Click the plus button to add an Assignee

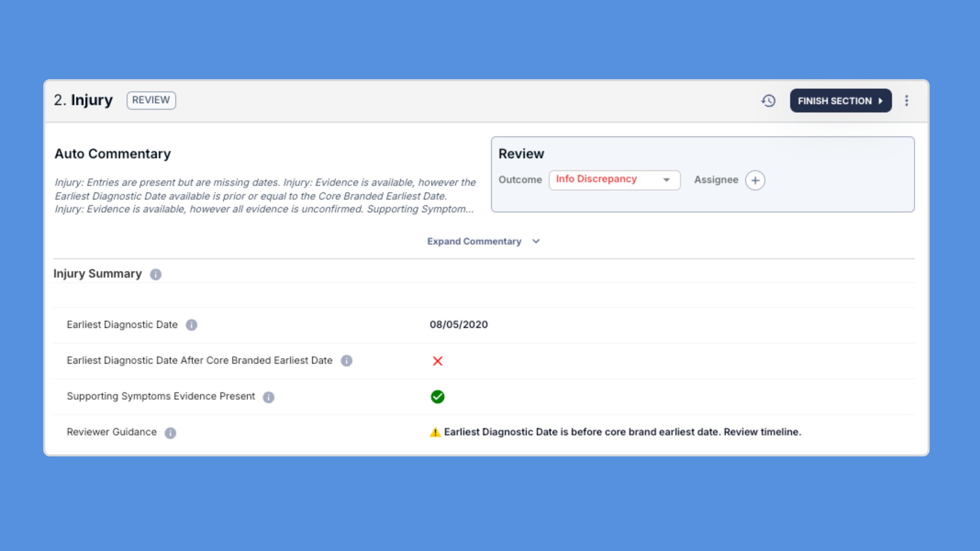[756, 180]
